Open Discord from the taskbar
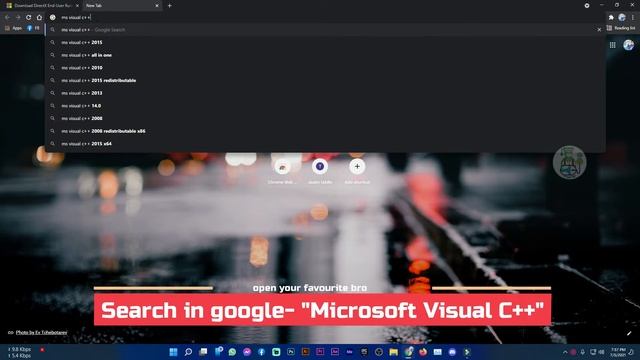Screen dimensions: 640x360 (x=452, y=352)
